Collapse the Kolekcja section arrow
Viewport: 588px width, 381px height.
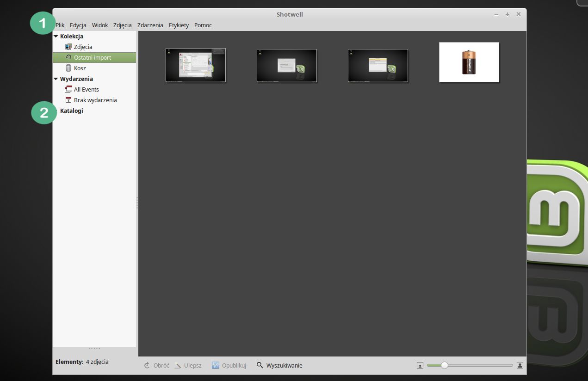[x=56, y=36]
